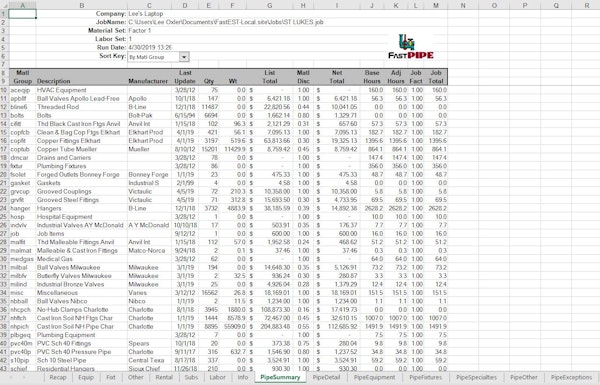Switch to the Recap sheet tab
600x385 pixels.
pyautogui.click(x=58, y=377)
